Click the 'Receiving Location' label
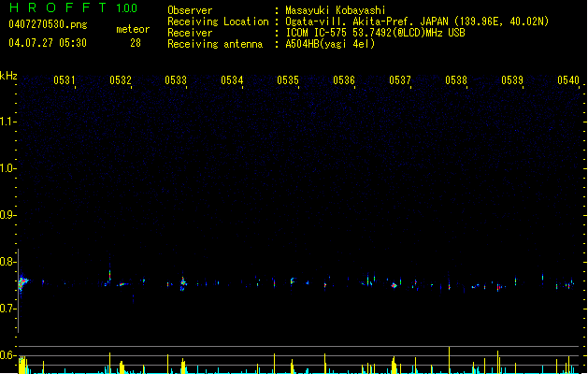The image size is (588, 374). coord(218,22)
